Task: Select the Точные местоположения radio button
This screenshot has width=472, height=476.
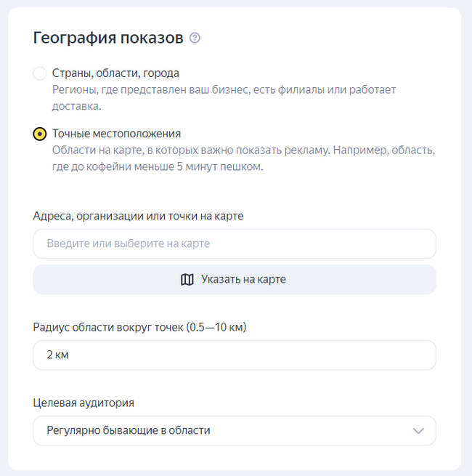Action: coord(40,134)
